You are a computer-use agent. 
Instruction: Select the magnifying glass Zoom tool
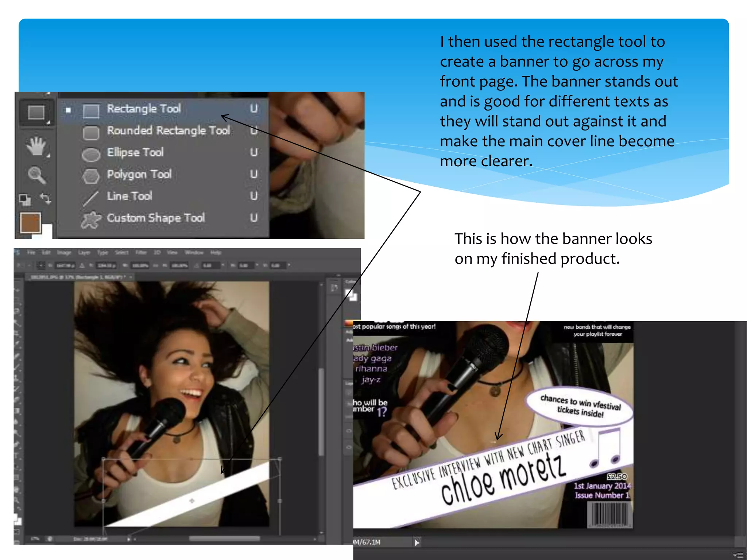point(37,175)
